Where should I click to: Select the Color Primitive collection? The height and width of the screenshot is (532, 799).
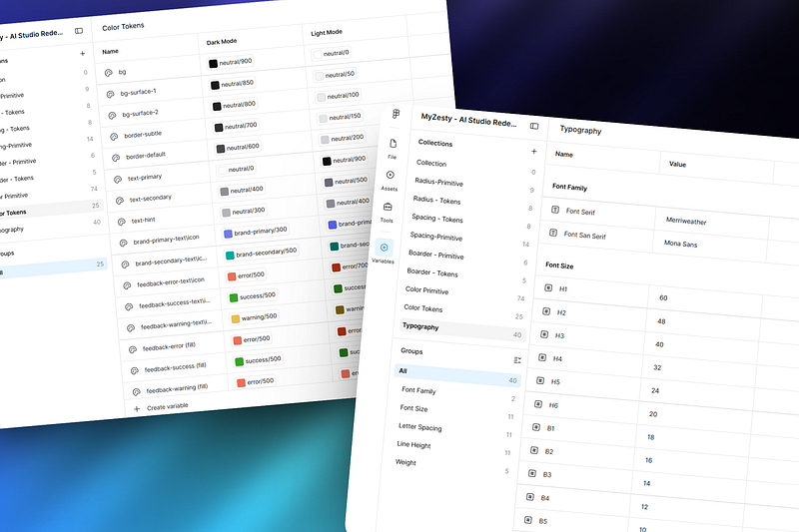[x=427, y=290]
